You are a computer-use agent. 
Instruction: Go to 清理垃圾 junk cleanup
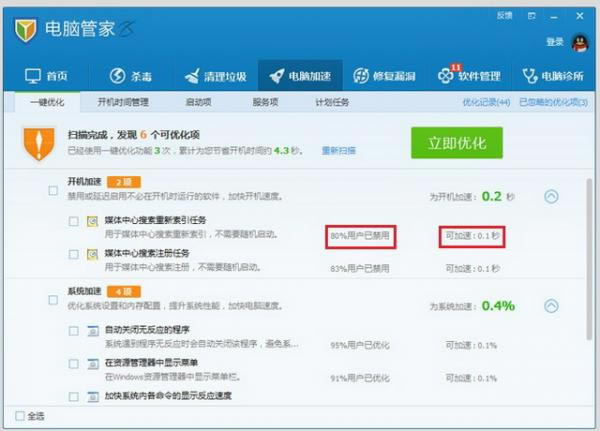[214, 76]
